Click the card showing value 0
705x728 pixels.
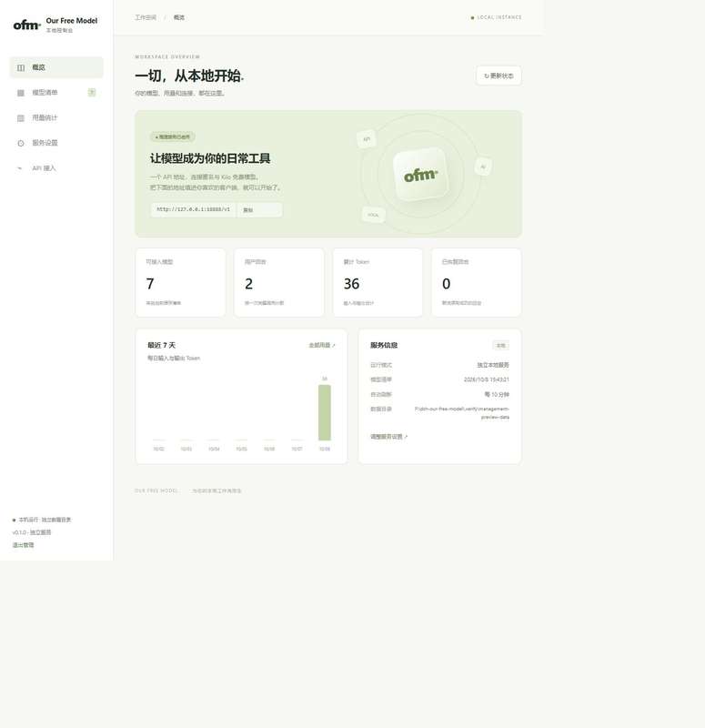[x=476, y=283]
